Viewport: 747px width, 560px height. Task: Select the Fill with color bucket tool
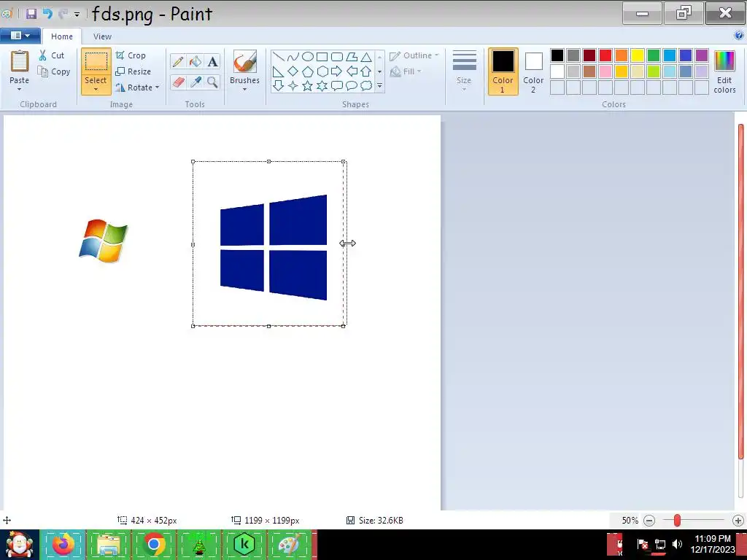tap(195, 61)
